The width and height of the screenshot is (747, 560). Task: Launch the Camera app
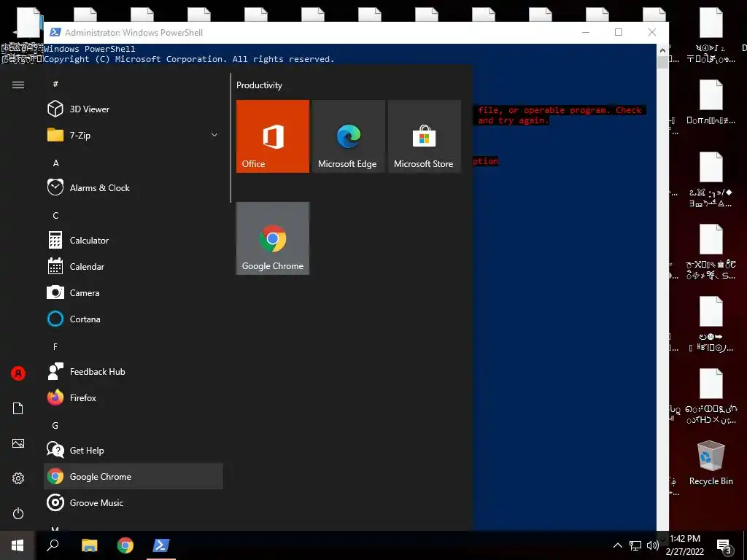pos(133,293)
